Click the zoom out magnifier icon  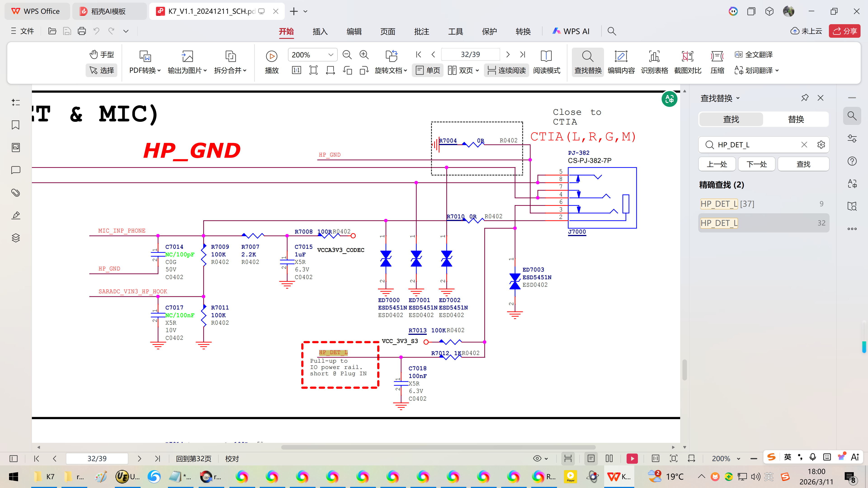(x=347, y=54)
